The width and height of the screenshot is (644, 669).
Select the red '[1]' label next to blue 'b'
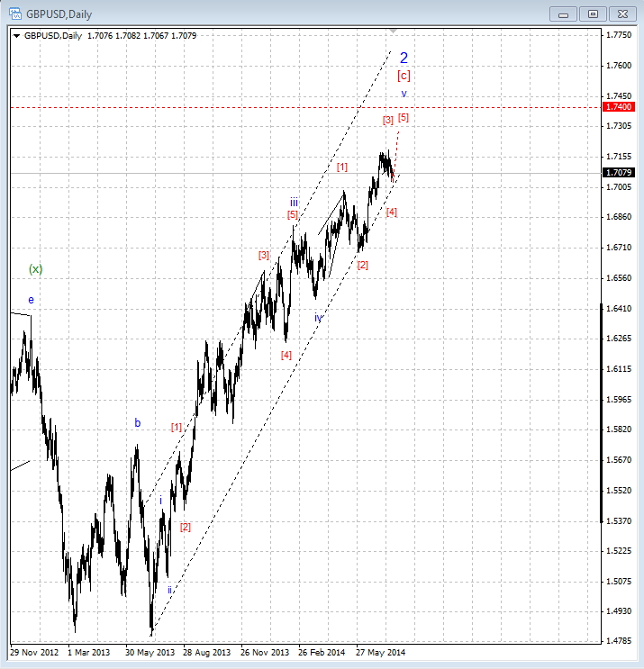tap(177, 427)
